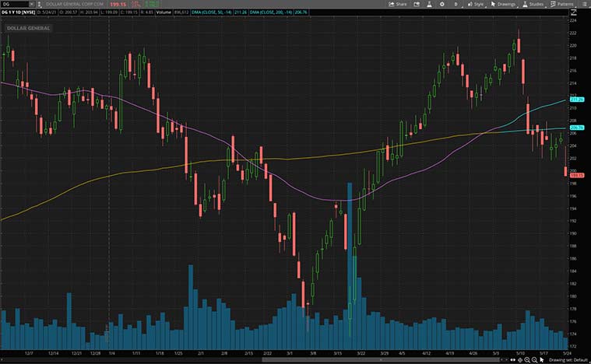Image resolution: width=591 pixels, height=364 pixels.
Task: Open the Style menu
Action: coord(475,4)
